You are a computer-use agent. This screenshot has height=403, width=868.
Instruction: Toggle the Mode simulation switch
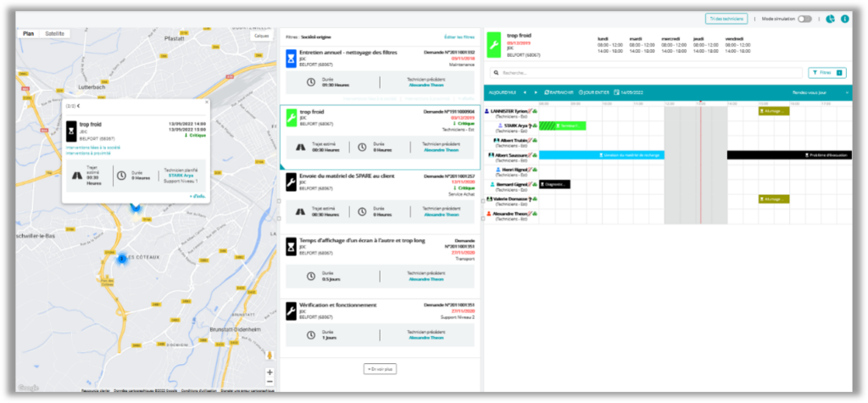coord(804,18)
